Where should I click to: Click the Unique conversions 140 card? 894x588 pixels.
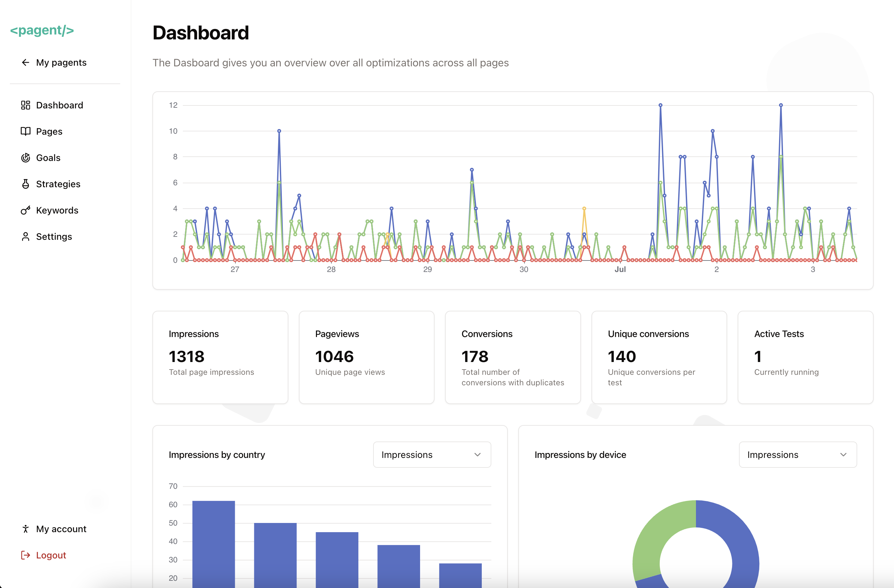(x=659, y=357)
